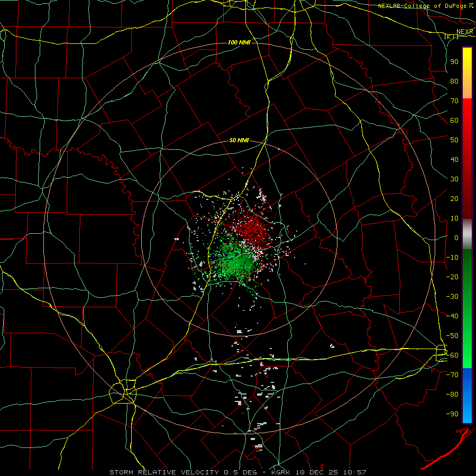Image resolution: width=476 pixels, height=476 pixels.
Task: Click the -90 value on the velocity scale
Action: 452,414
